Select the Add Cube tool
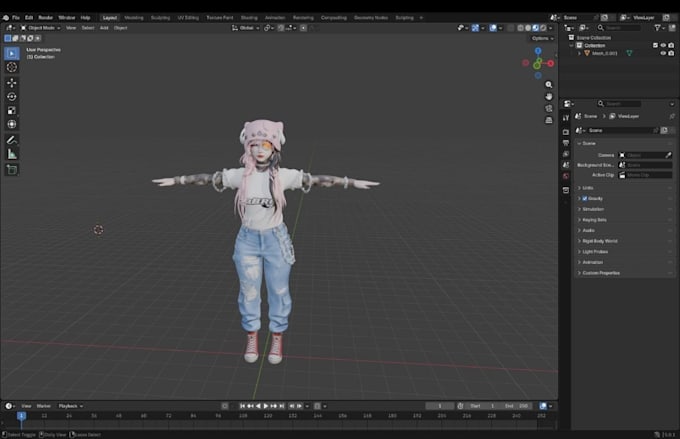 (12, 170)
